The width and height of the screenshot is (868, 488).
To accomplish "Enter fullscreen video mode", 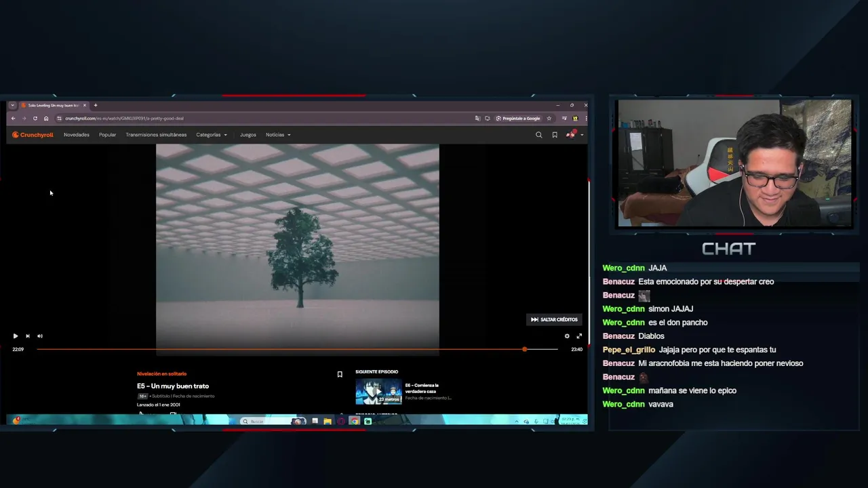I will tap(579, 336).
